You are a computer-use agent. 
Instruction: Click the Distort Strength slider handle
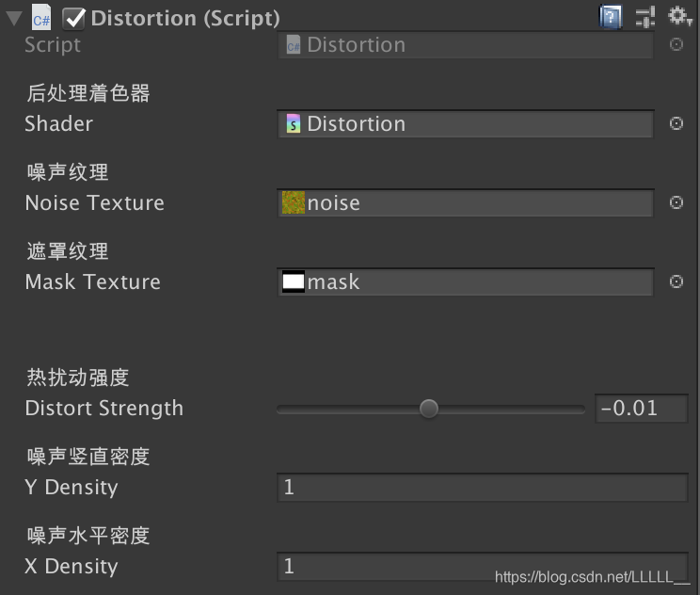pyautogui.click(x=429, y=409)
